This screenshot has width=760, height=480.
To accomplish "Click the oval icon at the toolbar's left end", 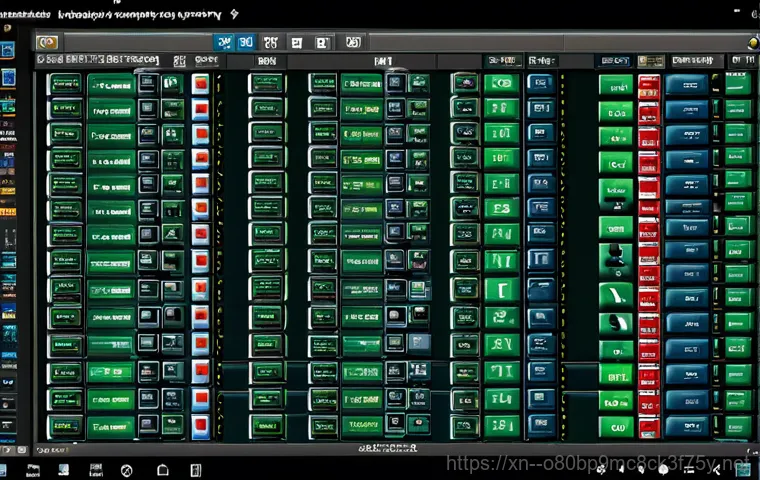I will pyautogui.click(x=47, y=42).
